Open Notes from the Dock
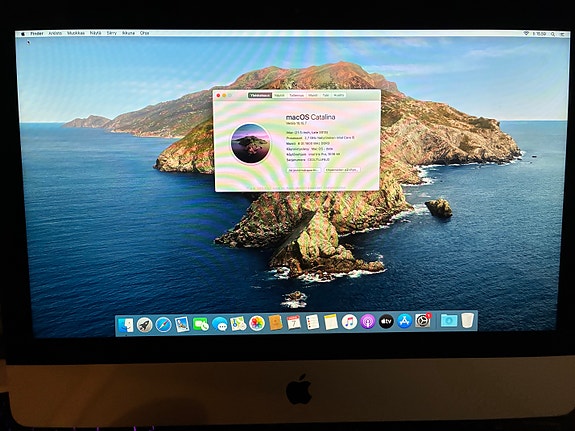The width and height of the screenshot is (575, 431). tap(331, 322)
